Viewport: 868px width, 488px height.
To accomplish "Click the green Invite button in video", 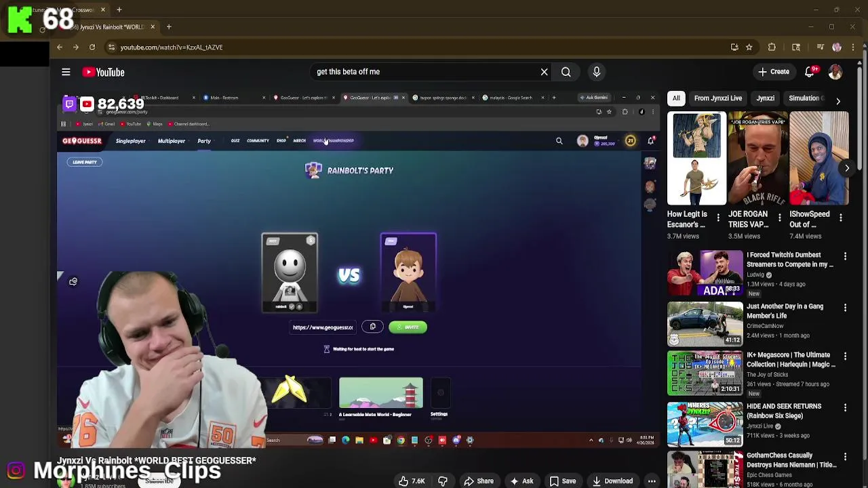I will coord(408,327).
